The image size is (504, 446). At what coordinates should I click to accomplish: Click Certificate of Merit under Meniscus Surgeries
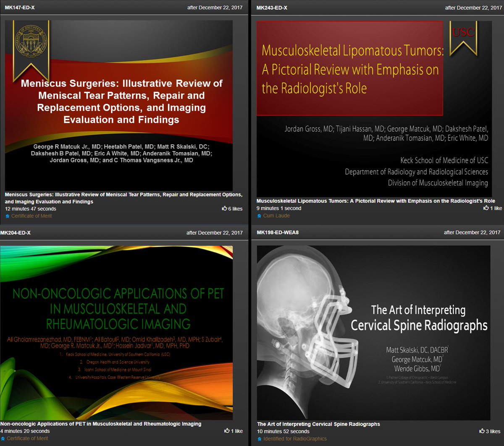(x=31, y=216)
